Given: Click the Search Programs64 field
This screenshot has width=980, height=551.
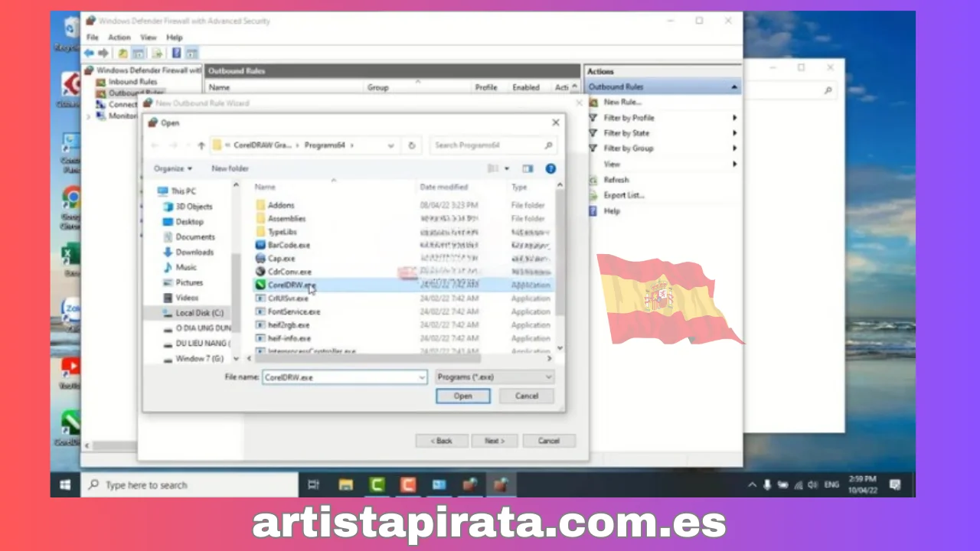Looking at the screenshot, I should click(x=494, y=145).
